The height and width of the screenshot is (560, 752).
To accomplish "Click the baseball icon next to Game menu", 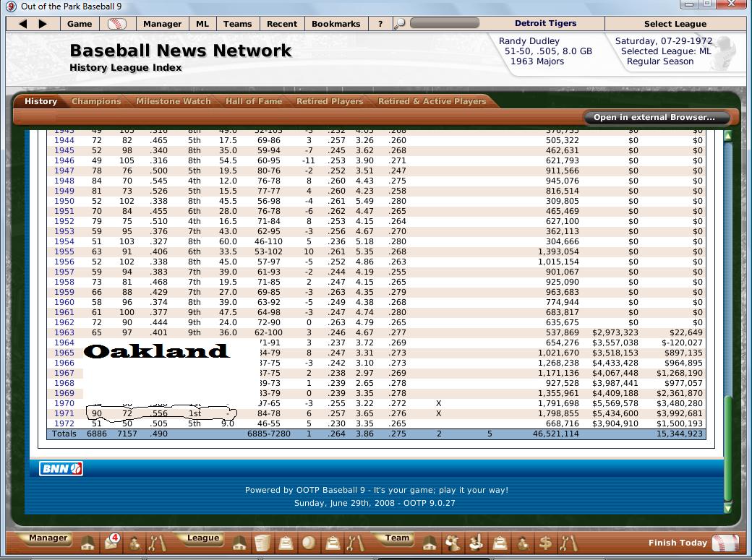I will (116, 24).
